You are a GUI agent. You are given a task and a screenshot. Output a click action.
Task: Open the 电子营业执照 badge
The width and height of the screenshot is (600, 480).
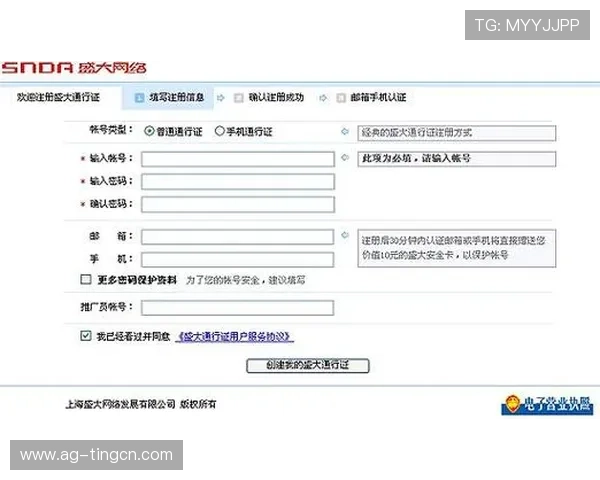548,405
